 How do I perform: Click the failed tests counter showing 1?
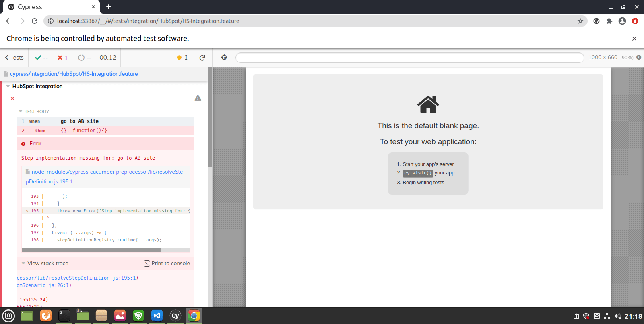pos(62,58)
